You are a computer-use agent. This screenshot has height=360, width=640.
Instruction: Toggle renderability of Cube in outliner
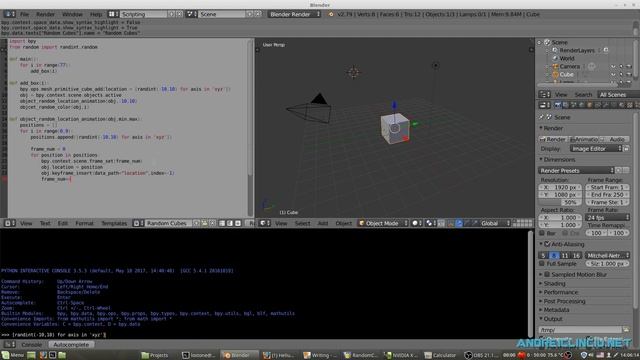[629, 75]
